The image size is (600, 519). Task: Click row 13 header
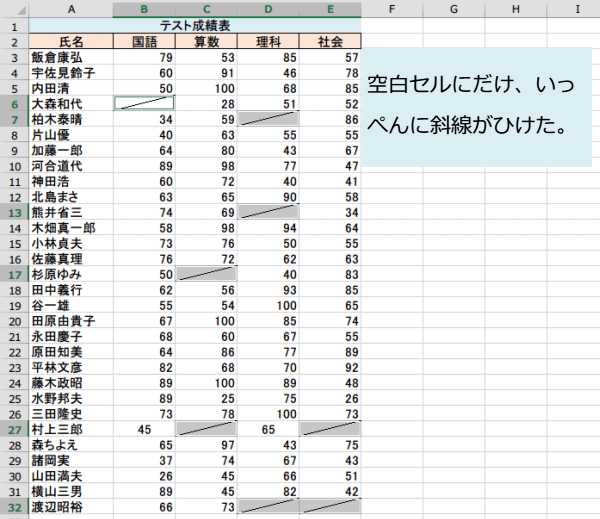tap(14, 213)
